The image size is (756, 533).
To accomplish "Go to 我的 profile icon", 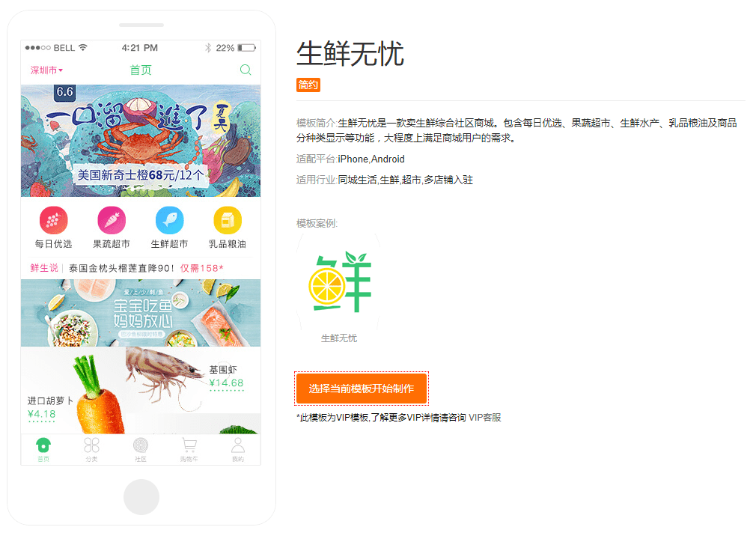I will (x=238, y=445).
